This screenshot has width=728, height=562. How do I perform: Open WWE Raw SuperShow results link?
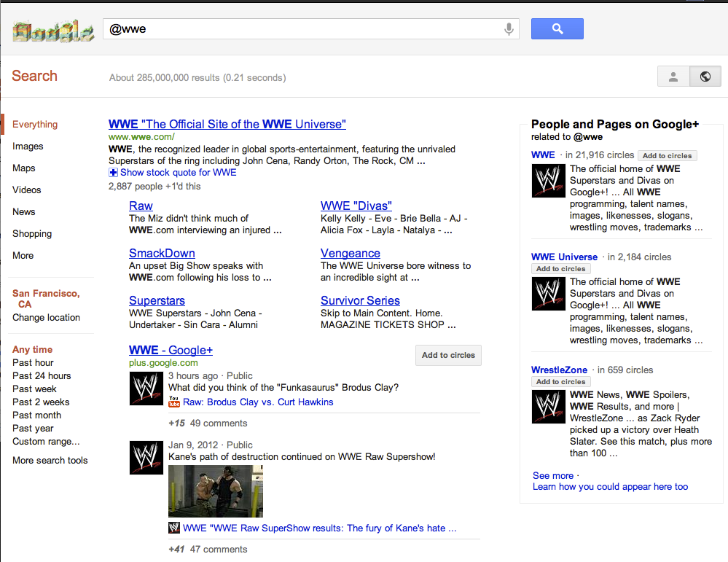tap(320, 528)
